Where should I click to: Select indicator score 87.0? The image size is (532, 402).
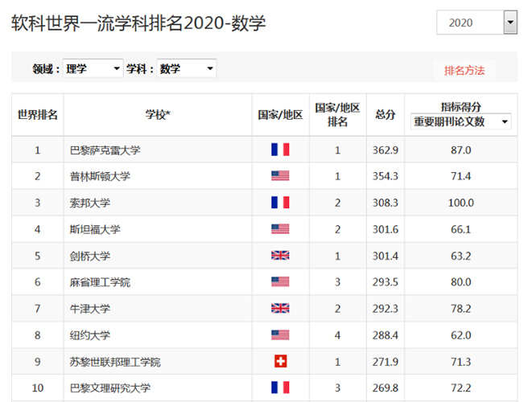(x=460, y=150)
